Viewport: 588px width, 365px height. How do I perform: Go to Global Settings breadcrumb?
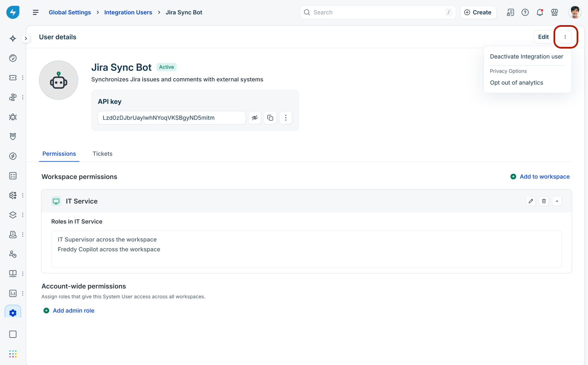pos(70,12)
